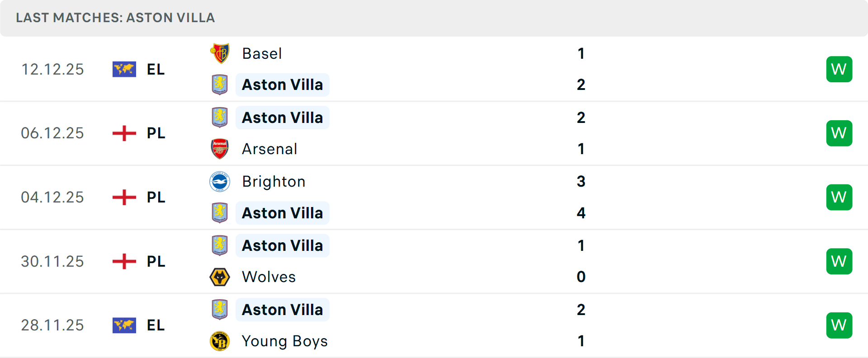Click the Basel club crest

pos(220,53)
